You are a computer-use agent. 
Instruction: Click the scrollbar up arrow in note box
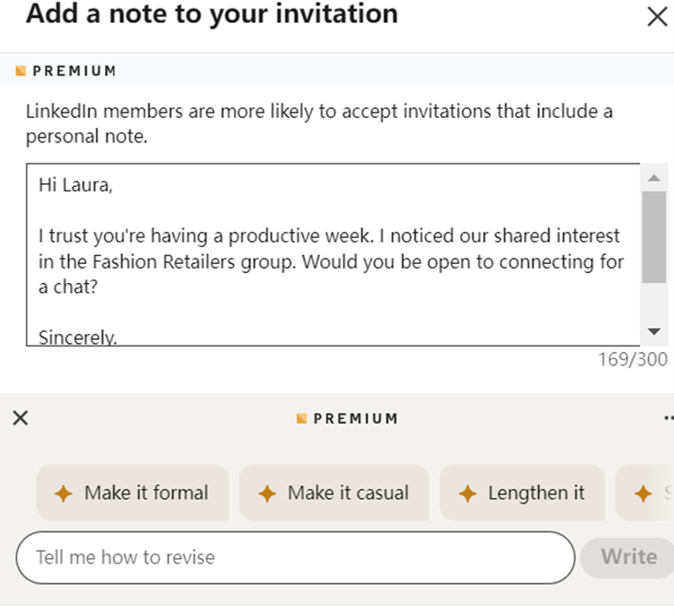point(654,178)
